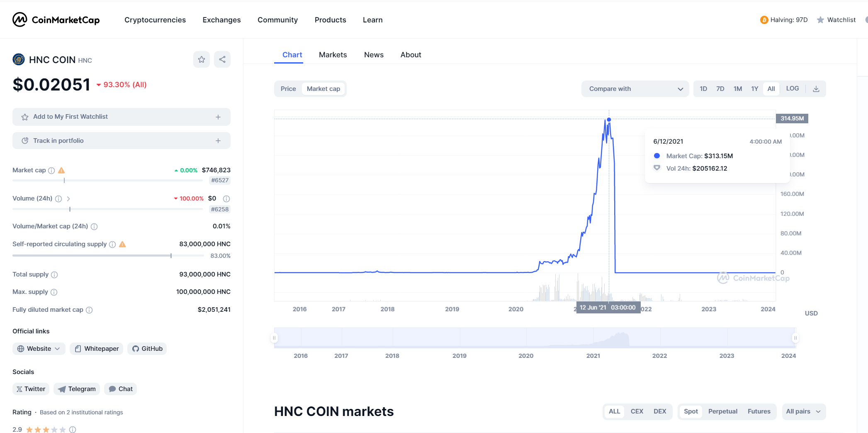
Task: Click the download chart icon
Action: (x=816, y=89)
